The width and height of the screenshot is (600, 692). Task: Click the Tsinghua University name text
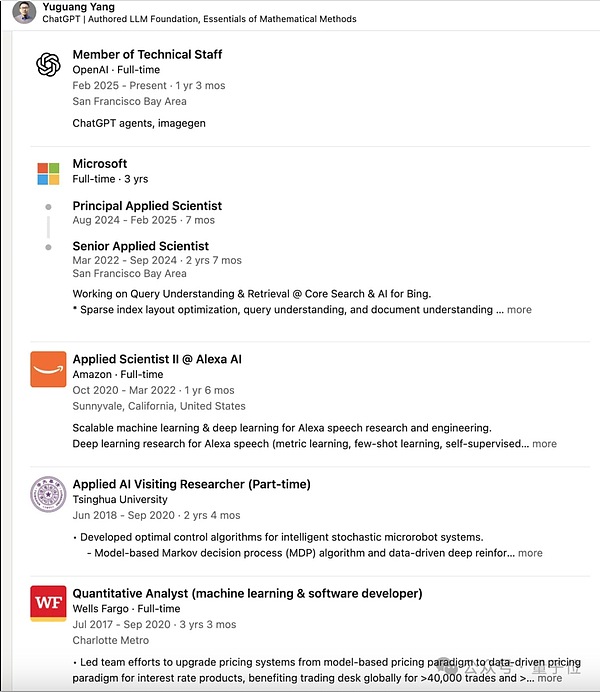(120, 499)
